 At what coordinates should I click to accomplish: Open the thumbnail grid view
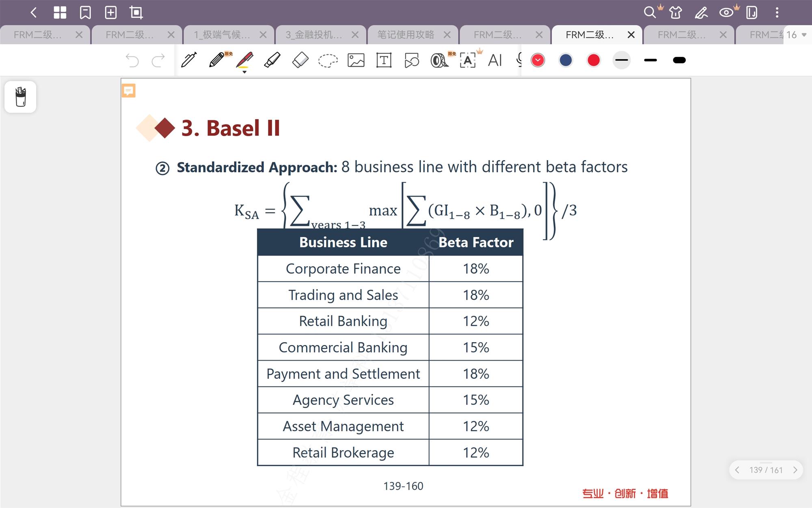(60, 13)
